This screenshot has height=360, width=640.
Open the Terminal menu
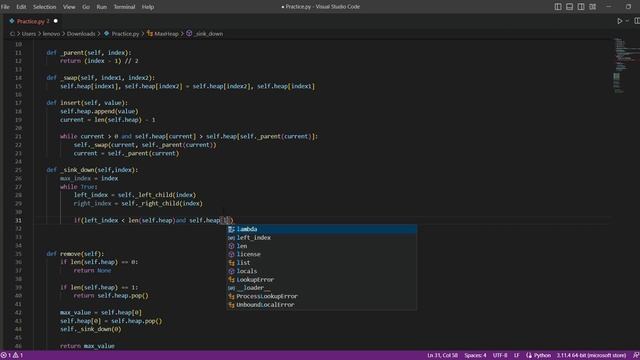coord(124,7)
